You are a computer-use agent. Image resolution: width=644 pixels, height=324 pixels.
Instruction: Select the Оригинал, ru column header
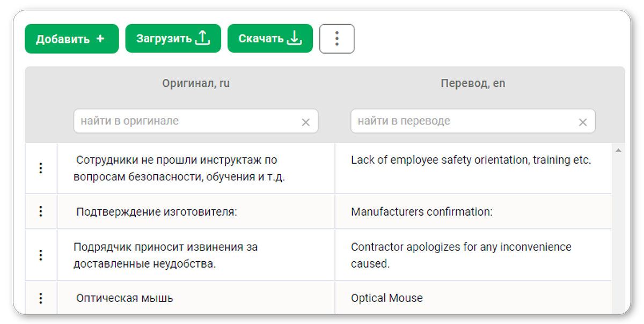(x=196, y=84)
